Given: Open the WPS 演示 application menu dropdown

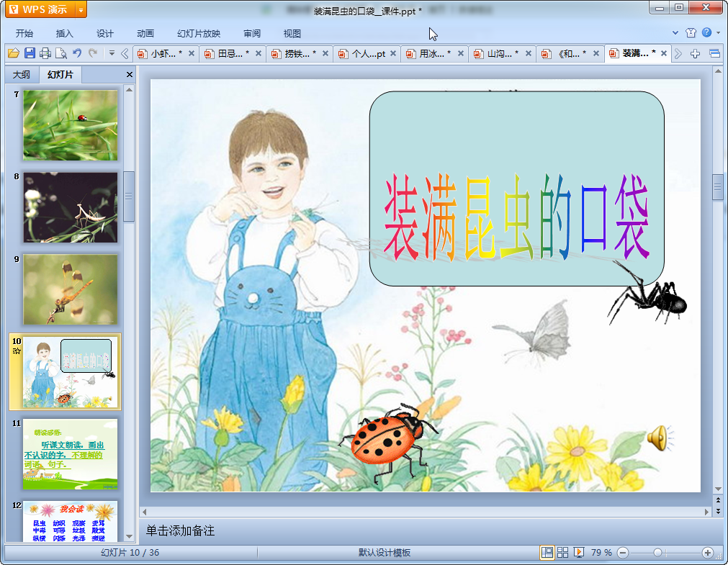Looking at the screenshot, I should (x=81, y=9).
